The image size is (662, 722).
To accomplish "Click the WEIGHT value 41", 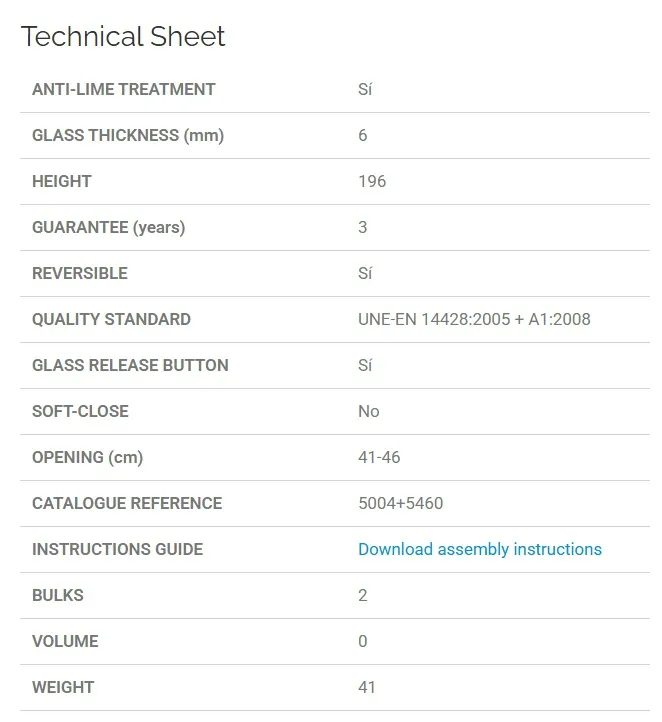I will pos(367,687).
